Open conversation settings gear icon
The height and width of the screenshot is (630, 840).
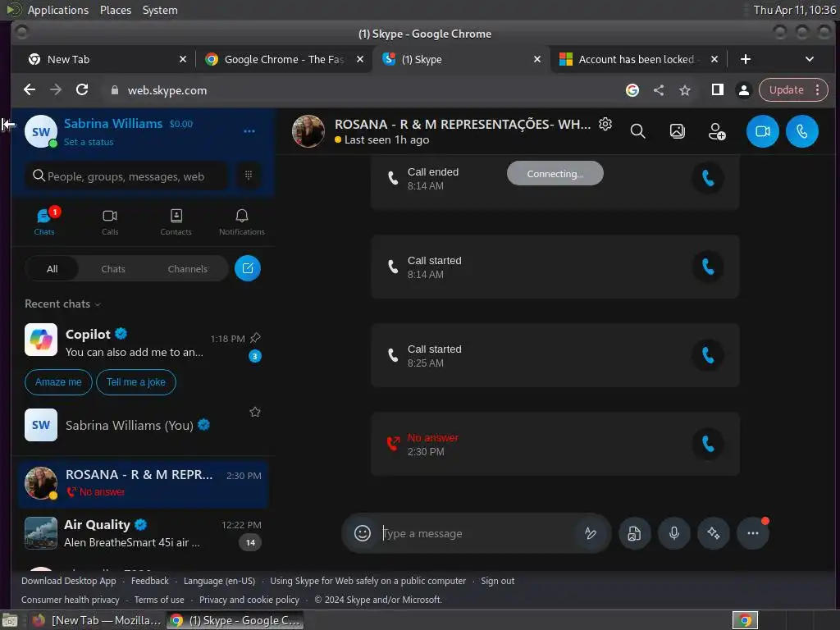click(x=605, y=125)
